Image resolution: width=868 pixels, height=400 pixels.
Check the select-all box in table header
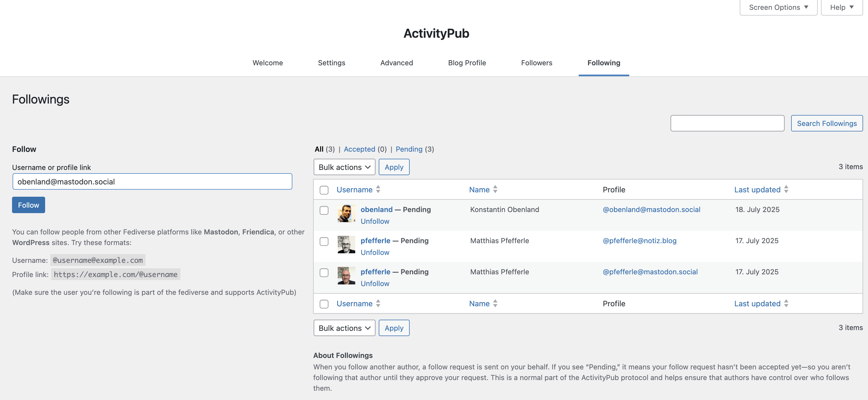(324, 190)
